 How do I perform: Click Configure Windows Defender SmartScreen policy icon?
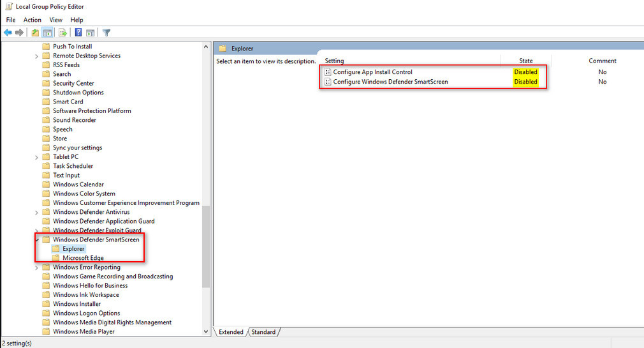pos(327,82)
